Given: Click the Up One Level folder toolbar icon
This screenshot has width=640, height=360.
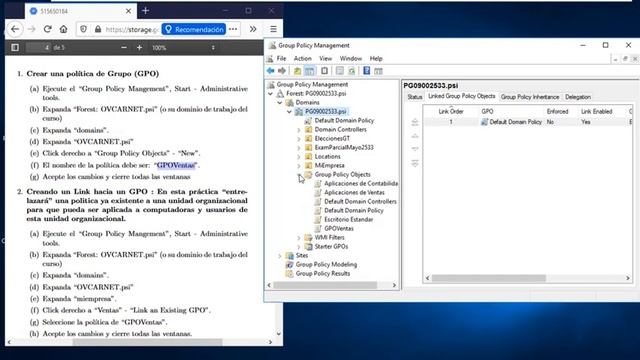Looking at the screenshot, I should pos(298,71).
